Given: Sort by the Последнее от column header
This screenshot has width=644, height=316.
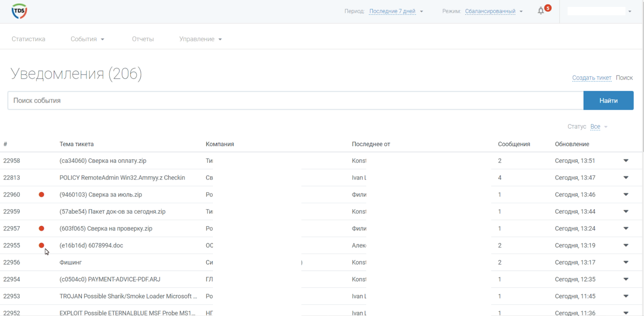Looking at the screenshot, I should [x=371, y=144].
